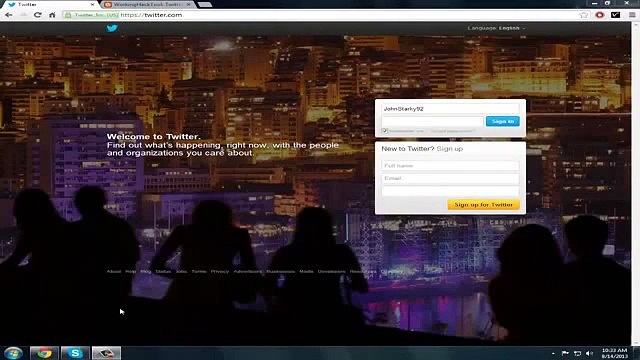The height and width of the screenshot is (360, 640).
Task: Click the red extension icon in toolbar
Action: pyautogui.click(x=600, y=15)
